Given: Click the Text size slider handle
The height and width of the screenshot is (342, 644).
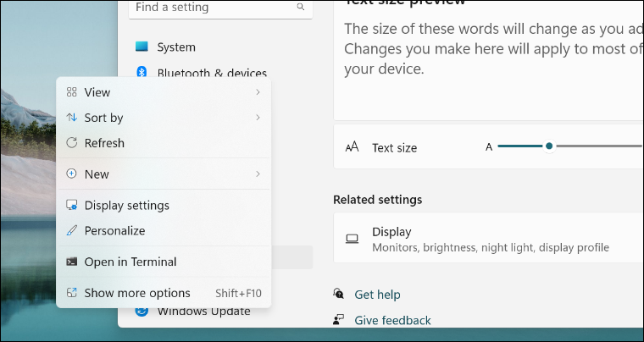Looking at the screenshot, I should (x=549, y=146).
